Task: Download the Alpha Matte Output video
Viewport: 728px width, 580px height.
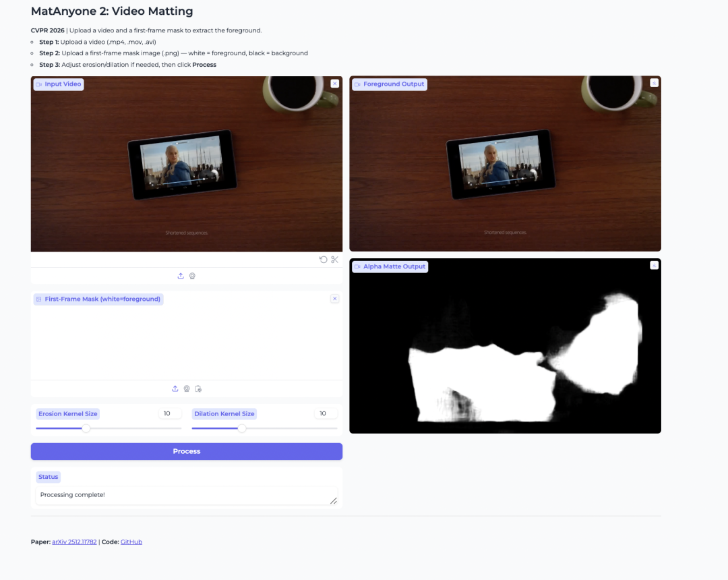Action: click(654, 265)
